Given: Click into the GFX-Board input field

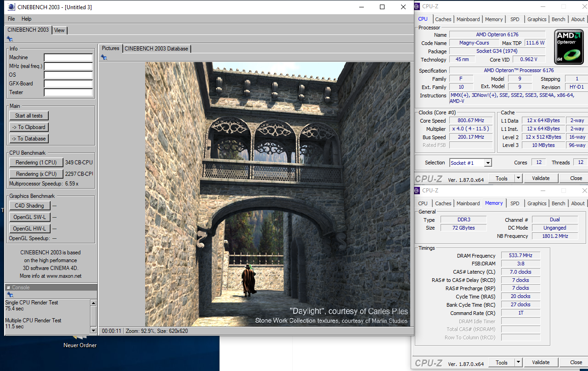Looking at the screenshot, I should (68, 84).
